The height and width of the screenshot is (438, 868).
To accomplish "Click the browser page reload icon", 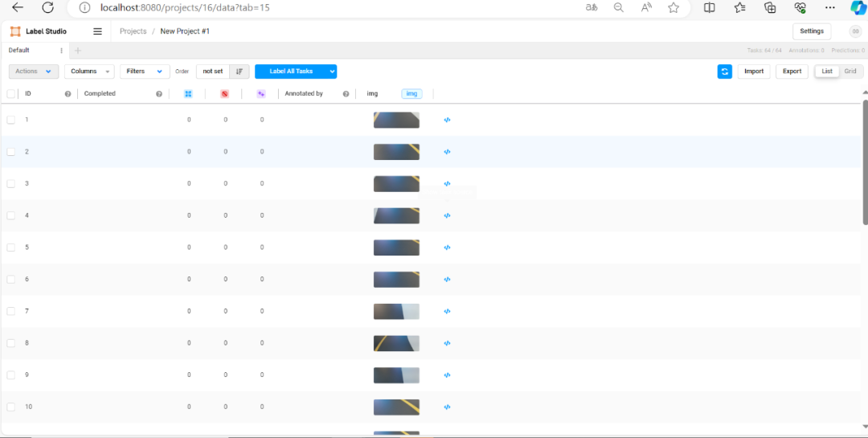I will [47, 8].
